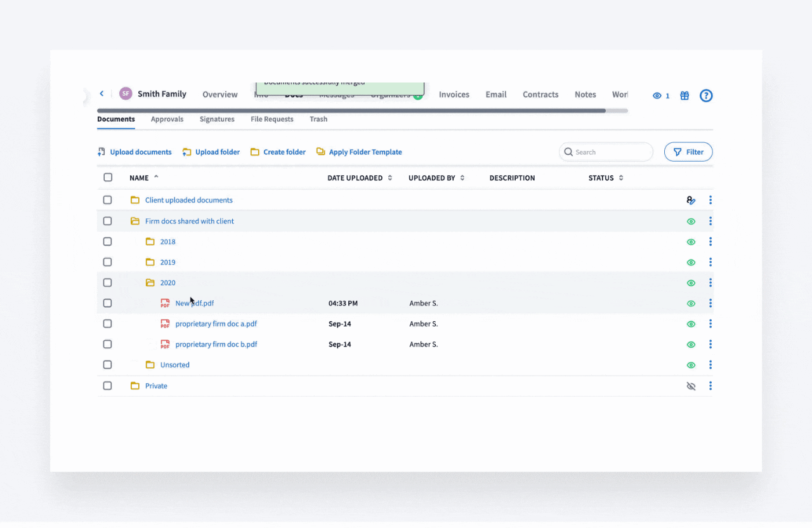Collapse the 2020 folder

tap(150, 283)
